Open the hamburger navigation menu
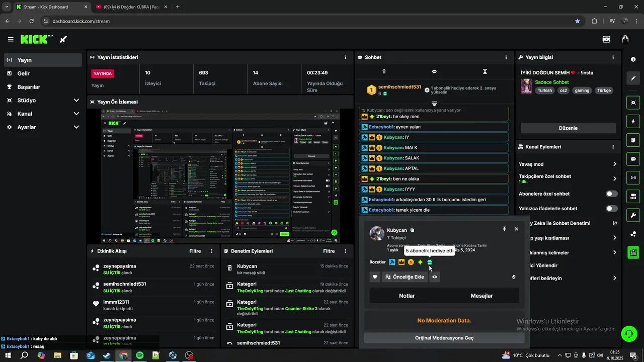This screenshot has height=362, width=644. click(11, 39)
